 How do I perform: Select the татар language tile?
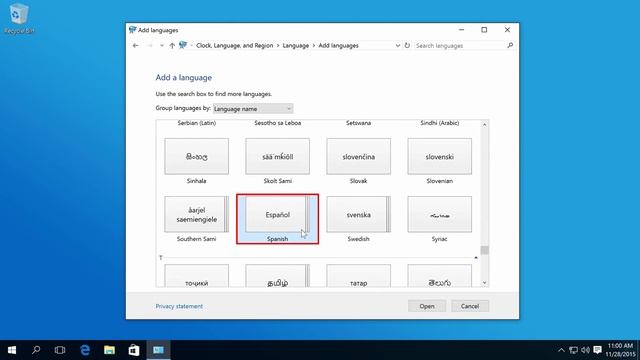tap(358, 276)
